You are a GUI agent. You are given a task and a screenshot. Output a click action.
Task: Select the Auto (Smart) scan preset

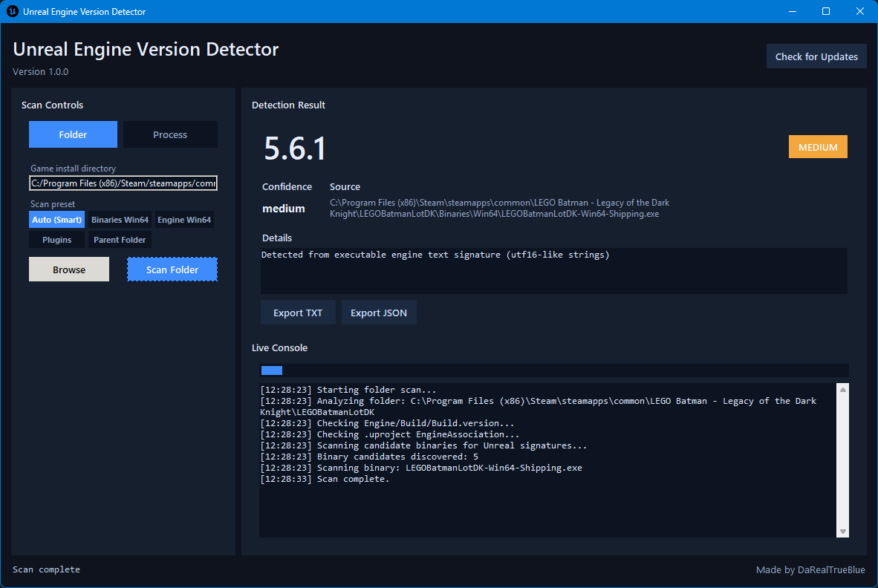[x=56, y=219]
